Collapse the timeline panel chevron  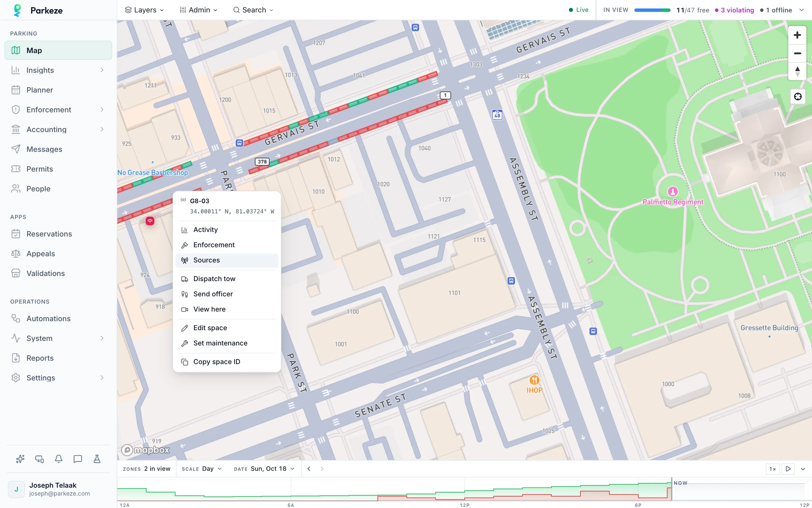coord(803,469)
